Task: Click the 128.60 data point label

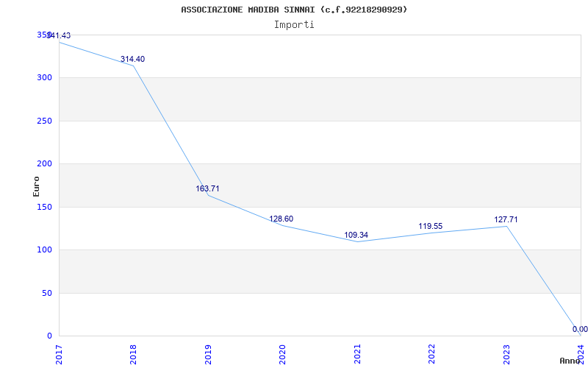Action: click(281, 219)
